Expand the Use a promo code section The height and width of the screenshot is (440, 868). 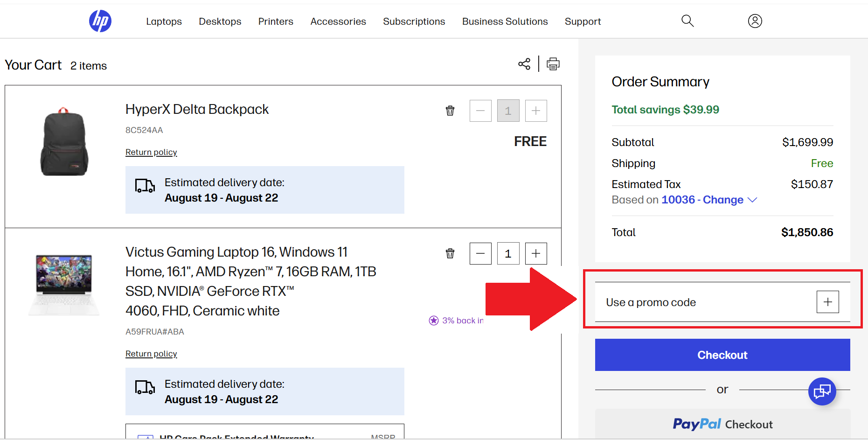(827, 302)
